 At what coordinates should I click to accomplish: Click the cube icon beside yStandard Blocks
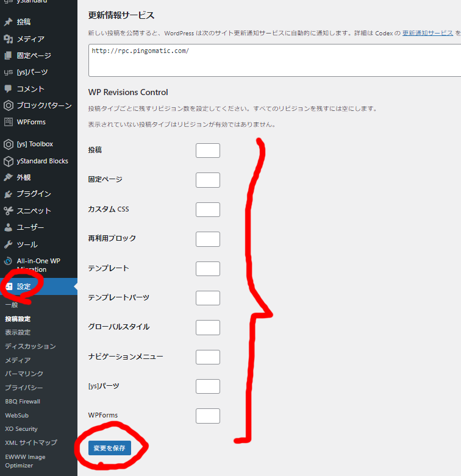[8, 161]
